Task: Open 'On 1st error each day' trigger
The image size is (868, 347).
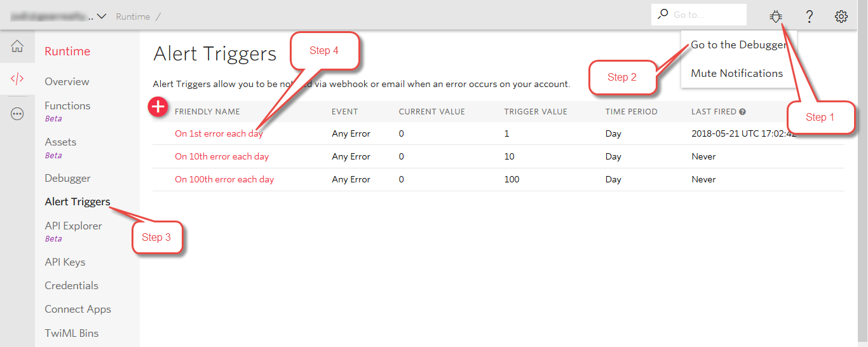Action: pyautogui.click(x=219, y=134)
